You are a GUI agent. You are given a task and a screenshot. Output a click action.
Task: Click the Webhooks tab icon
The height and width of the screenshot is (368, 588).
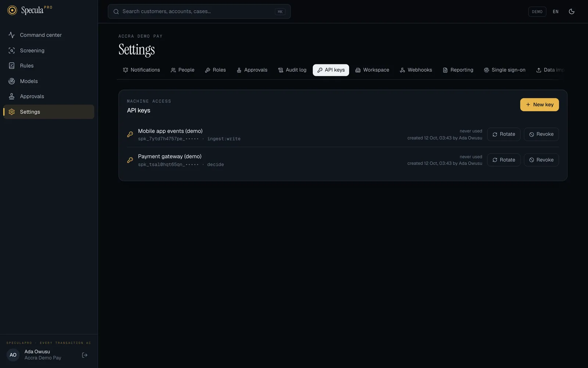(402, 70)
